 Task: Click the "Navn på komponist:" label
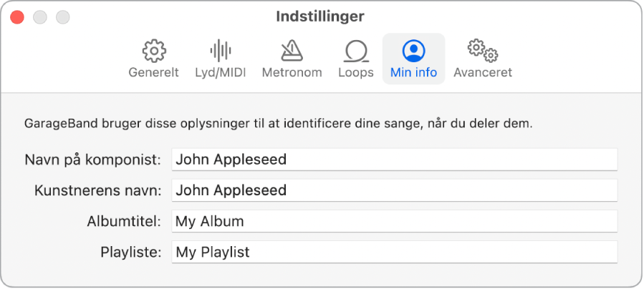click(x=93, y=160)
